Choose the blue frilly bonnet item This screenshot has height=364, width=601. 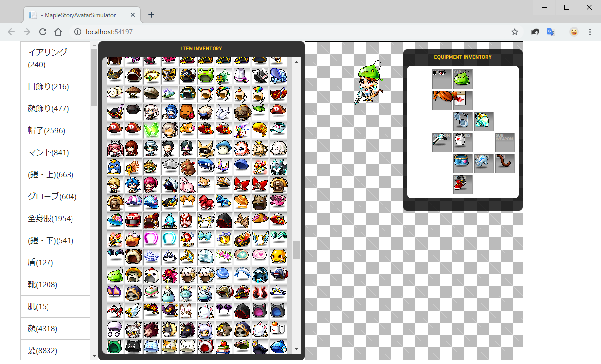click(278, 75)
